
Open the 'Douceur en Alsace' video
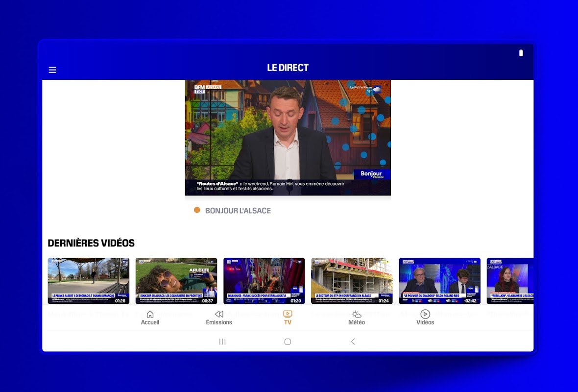point(176,281)
